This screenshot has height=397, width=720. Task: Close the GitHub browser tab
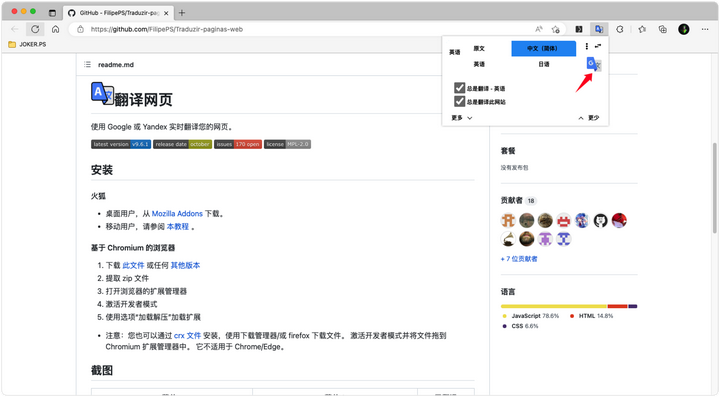tap(166, 13)
